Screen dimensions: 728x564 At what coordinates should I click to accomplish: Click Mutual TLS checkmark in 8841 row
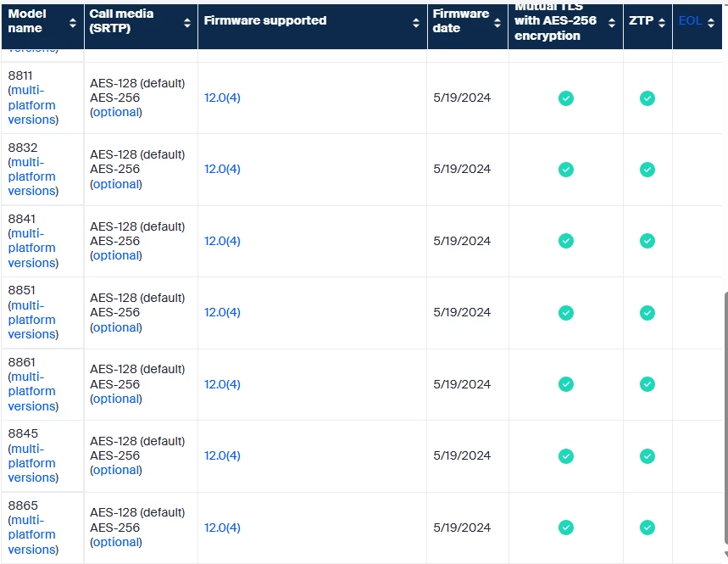tap(566, 241)
